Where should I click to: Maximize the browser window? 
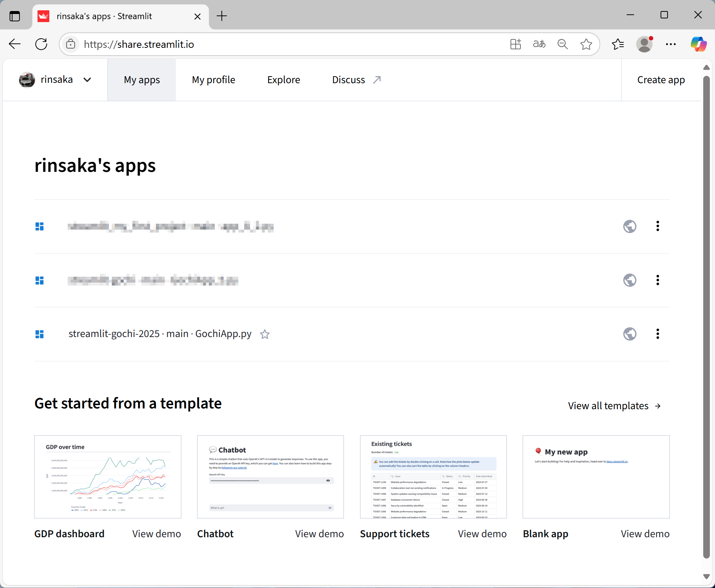(664, 15)
